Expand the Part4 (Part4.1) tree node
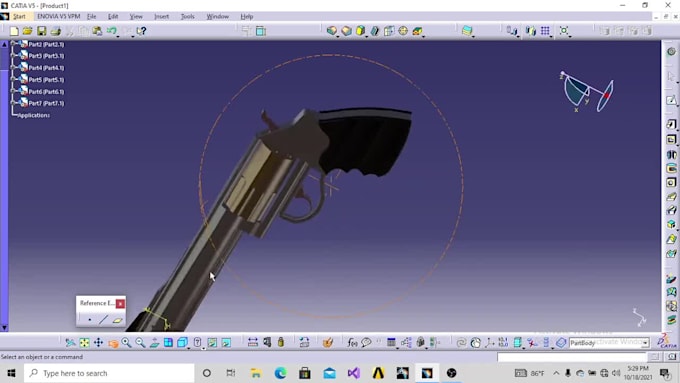 pyautogui.click(x=13, y=67)
